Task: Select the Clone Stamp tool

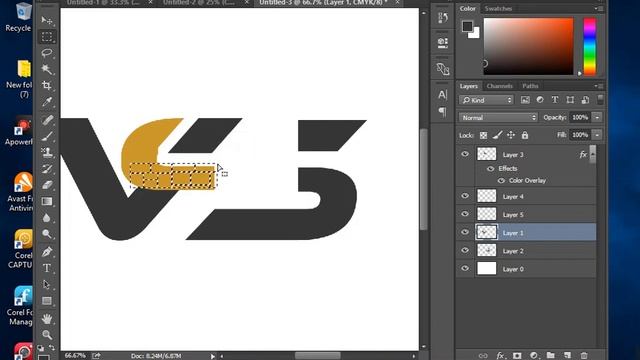Action: 47,153
